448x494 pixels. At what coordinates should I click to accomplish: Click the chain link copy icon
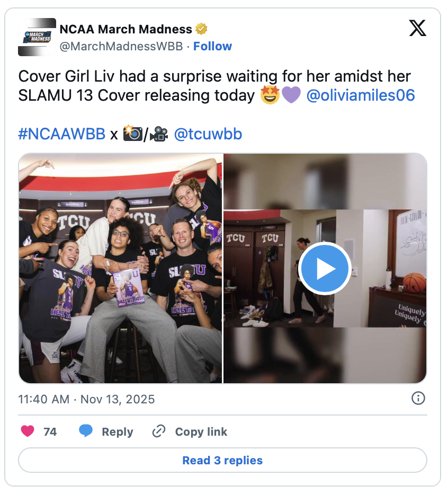click(159, 431)
